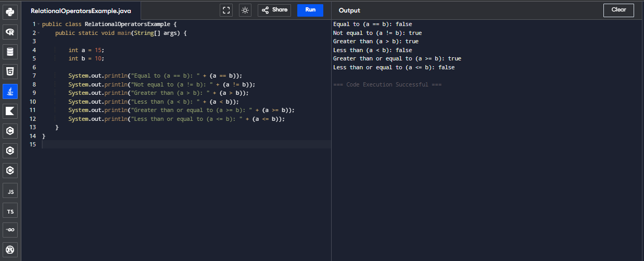The image size is (644, 261).
Task: Switch to the Python compiler icon
Action: click(10, 11)
